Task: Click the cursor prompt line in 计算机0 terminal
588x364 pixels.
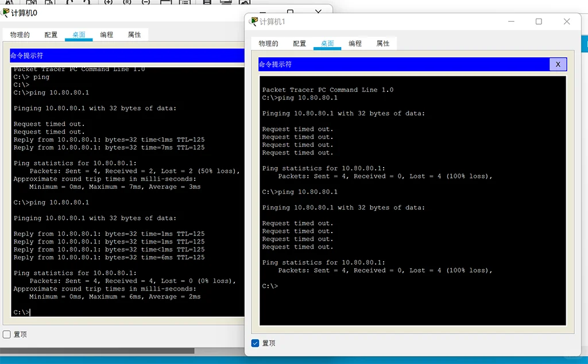Action: pyautogui.click(x=22, y=312)
